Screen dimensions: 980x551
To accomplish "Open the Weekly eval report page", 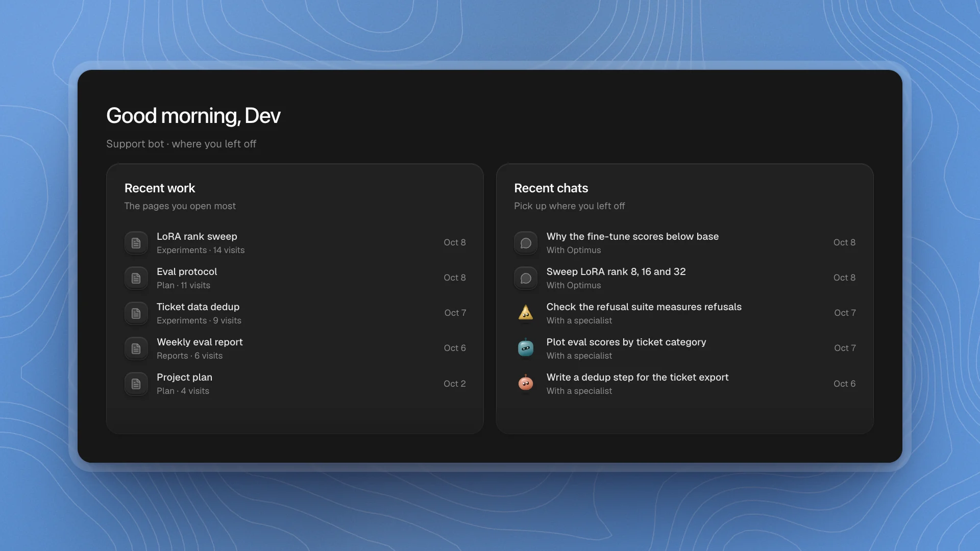I will tap(295, 348).
